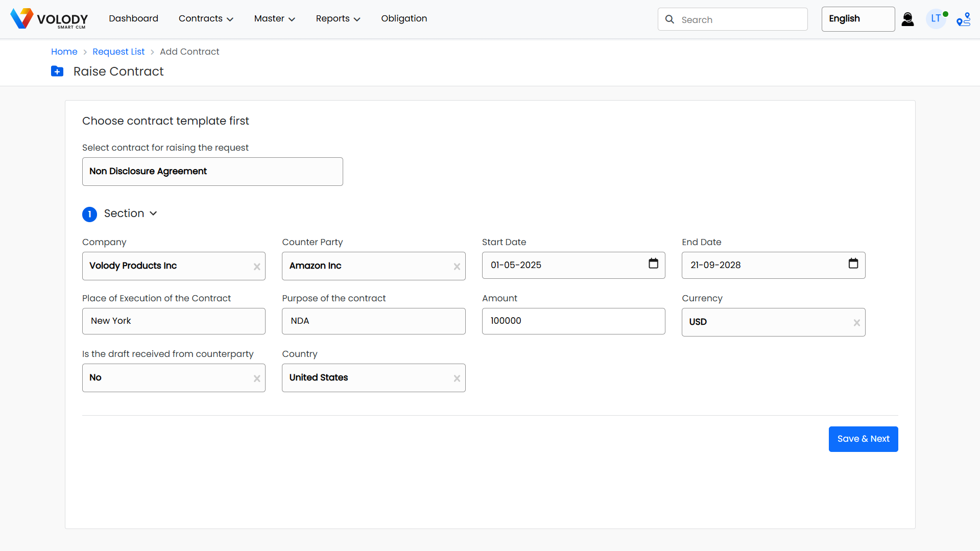Open the Currency dropdown
This screenshot has width=980, height=551.
pyautogui.click(x=773, y=322)
